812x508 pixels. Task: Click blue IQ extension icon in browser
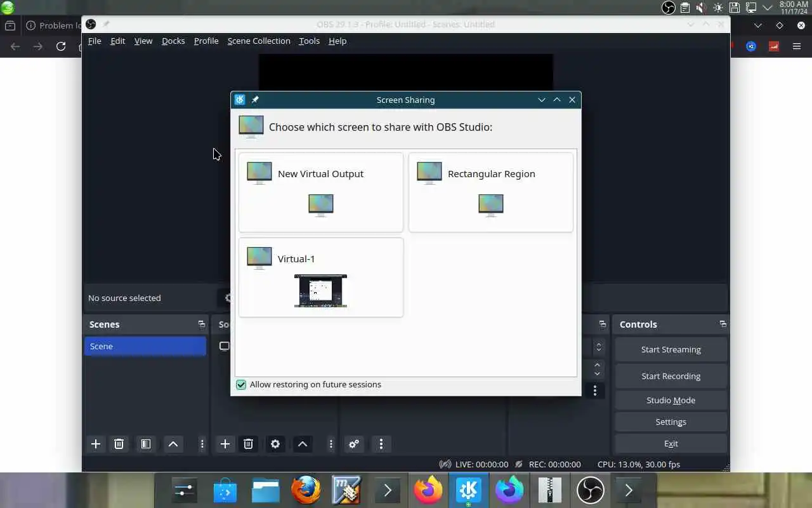tap(751, 46)
